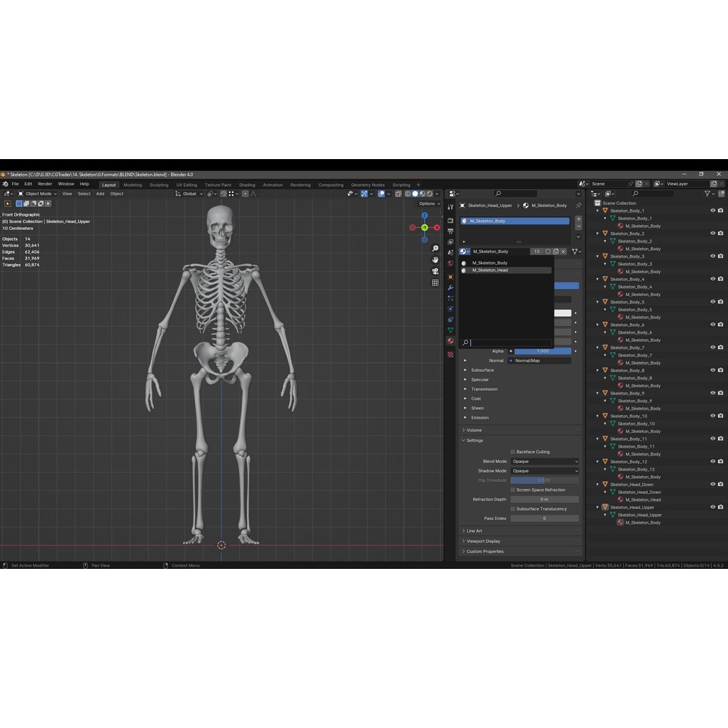Collapse Skeleton_Body_2 in outliner
Screen dimensions: 728x728
598,233
